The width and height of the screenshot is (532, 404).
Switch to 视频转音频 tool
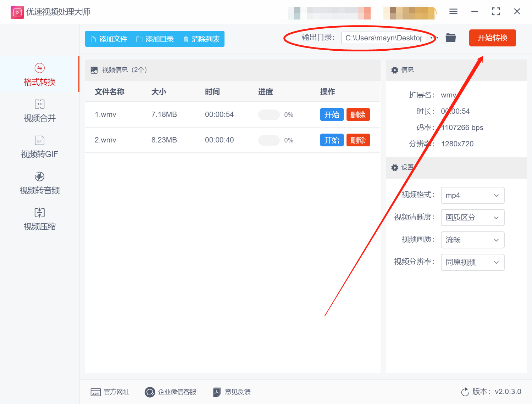click(39, 183)
